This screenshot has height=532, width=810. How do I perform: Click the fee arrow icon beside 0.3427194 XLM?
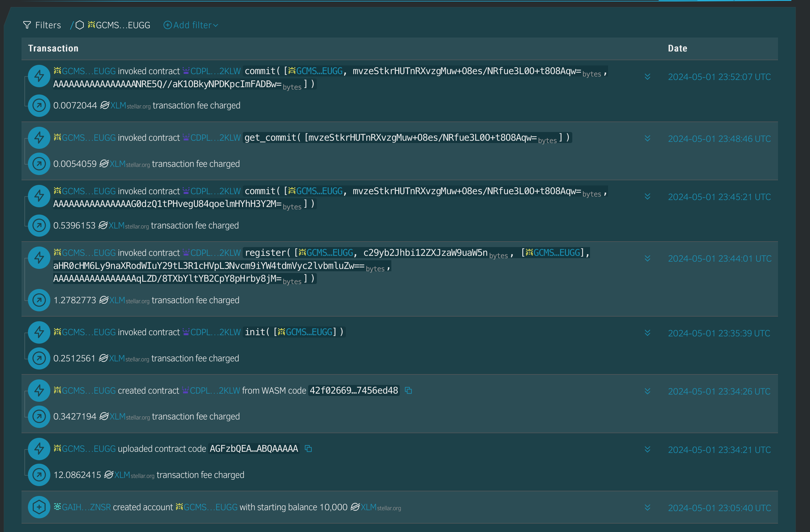[39, 416]
